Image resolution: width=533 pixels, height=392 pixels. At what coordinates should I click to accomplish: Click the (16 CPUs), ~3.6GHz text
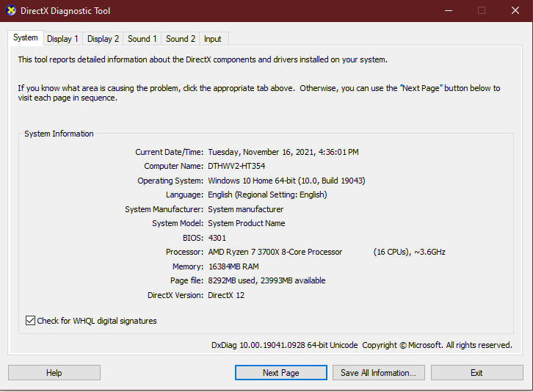[x=409, y=252]
